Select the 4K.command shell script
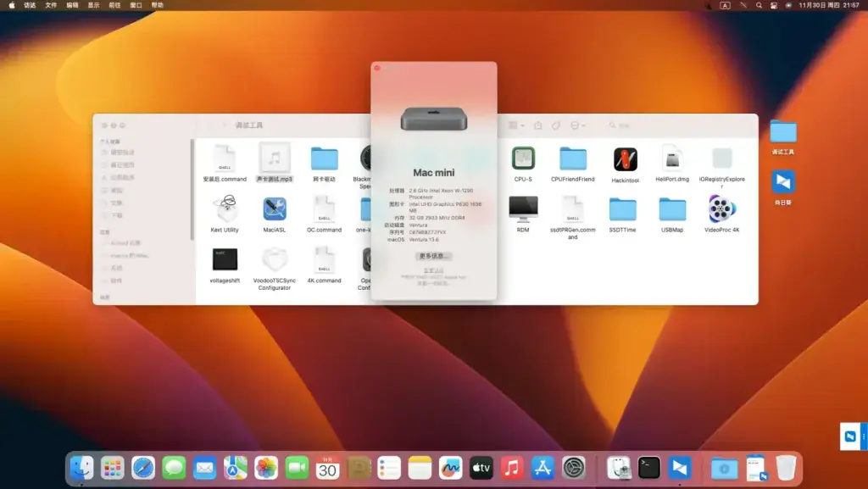Viewport: 868px width, 489px height. coord(325,259)
